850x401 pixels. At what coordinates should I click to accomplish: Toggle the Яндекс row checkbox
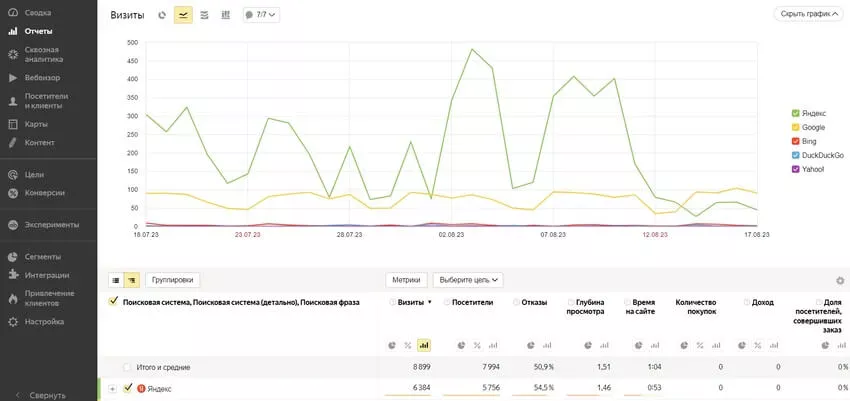pyautogui.click(x=127, y=388)
